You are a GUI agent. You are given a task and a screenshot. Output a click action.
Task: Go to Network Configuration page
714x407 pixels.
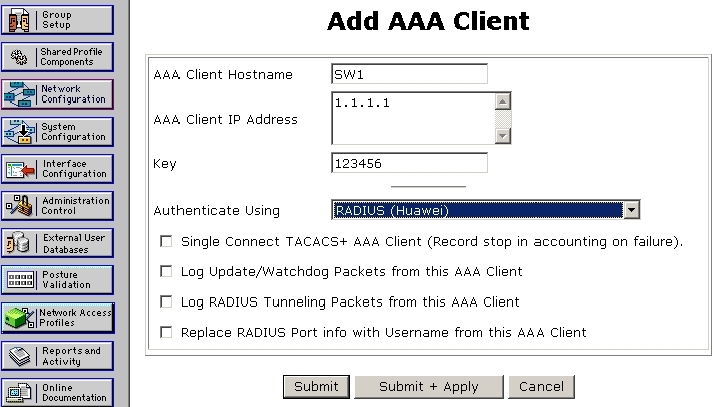(x=57, y=94)
